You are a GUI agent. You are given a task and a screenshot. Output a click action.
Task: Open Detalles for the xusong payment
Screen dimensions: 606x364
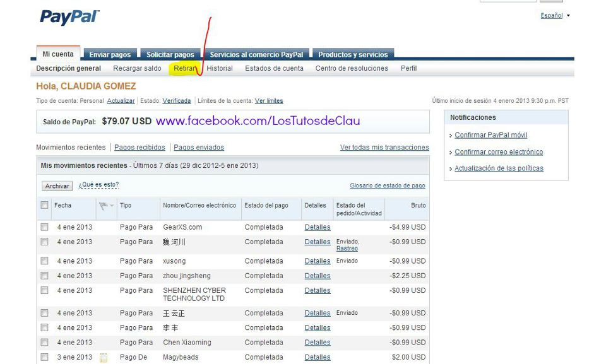click(x=318, y=261)
